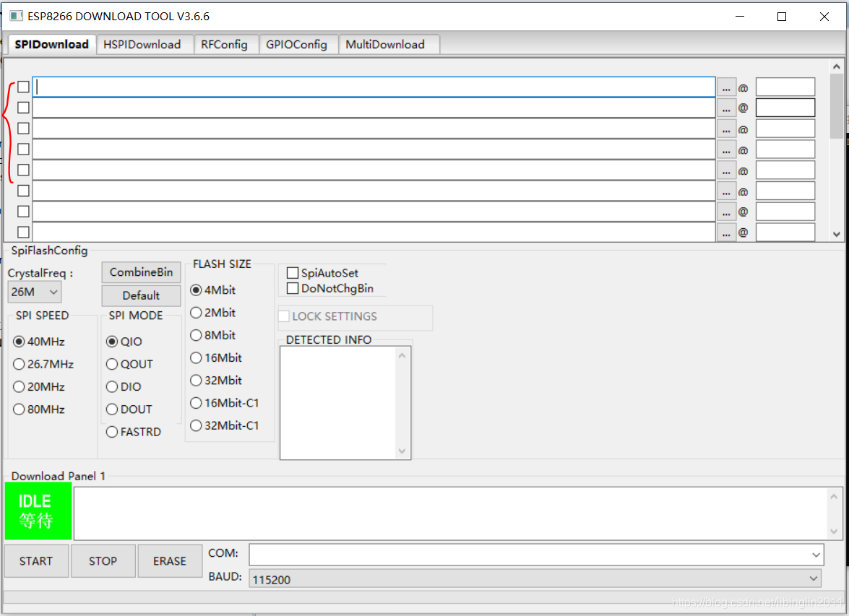The height and width of the screenshot is (616, 849).
Task: Click file list scrollbar up arrow
Action: pos(837,66)
